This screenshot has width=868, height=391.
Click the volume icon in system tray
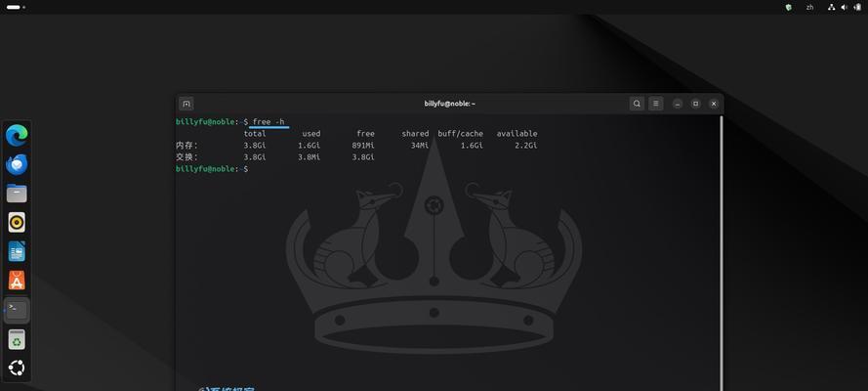[x=845, y=7]
